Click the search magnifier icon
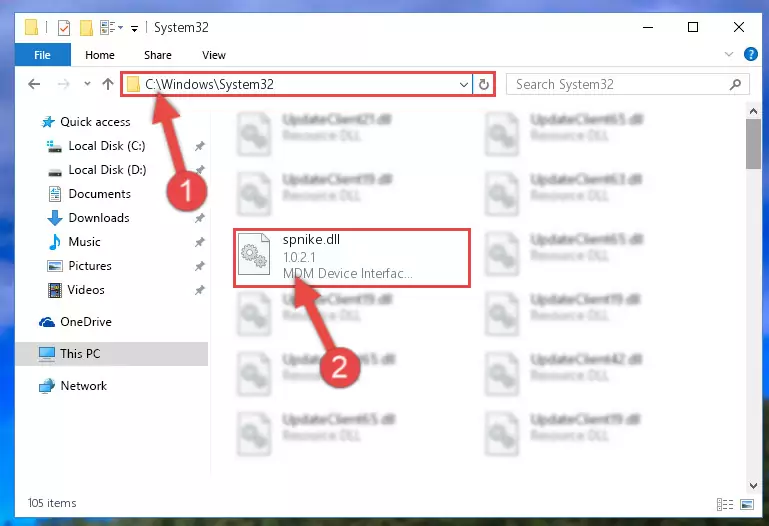 coord(735,84)
